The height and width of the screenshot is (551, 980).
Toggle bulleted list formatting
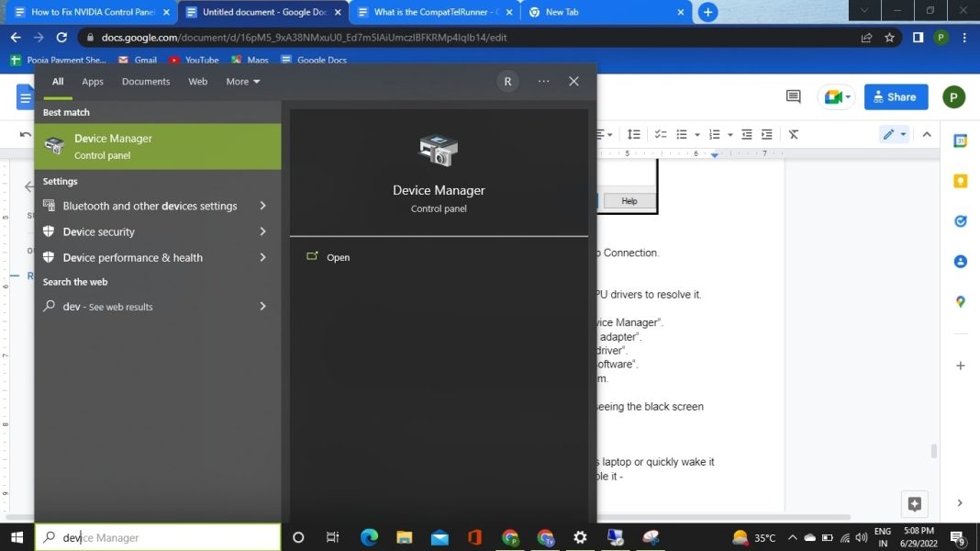pos(684,134)
